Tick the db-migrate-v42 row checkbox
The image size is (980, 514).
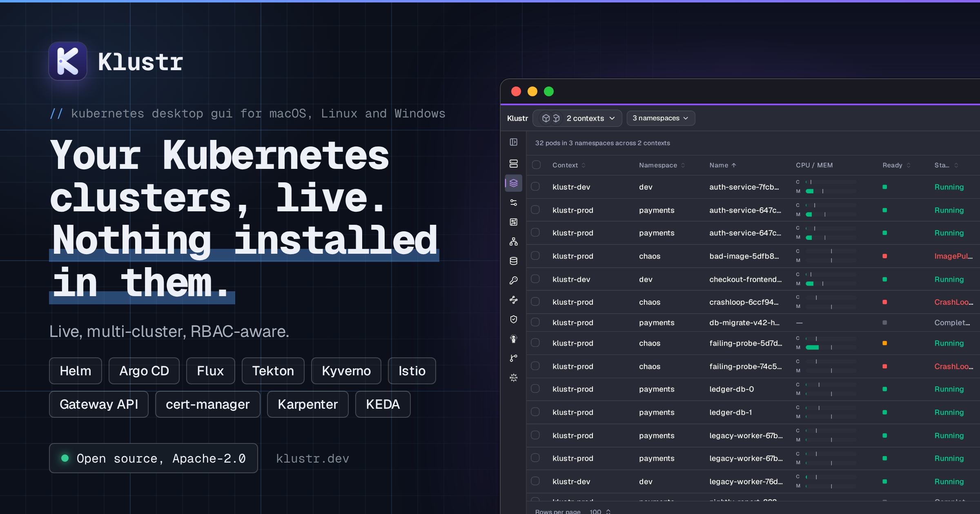pos(535,322)
